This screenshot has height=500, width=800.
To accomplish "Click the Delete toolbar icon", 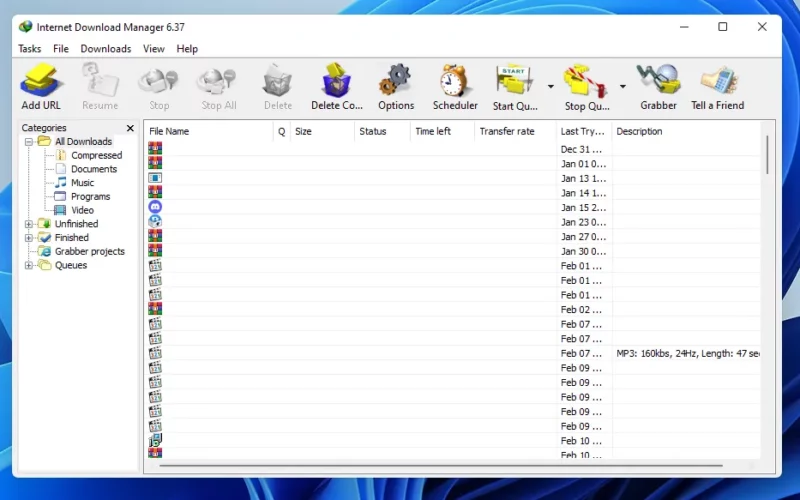I will 278,81.
